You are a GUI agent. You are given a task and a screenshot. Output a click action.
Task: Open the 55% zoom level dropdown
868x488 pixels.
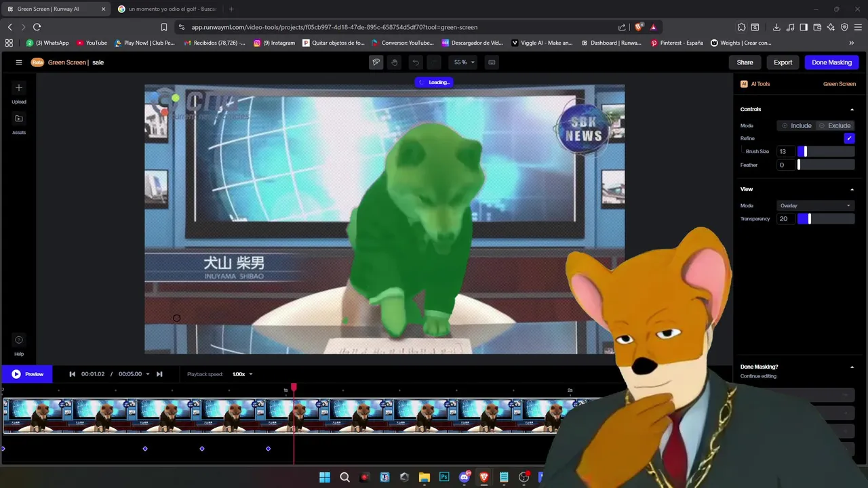coord(465,62)
